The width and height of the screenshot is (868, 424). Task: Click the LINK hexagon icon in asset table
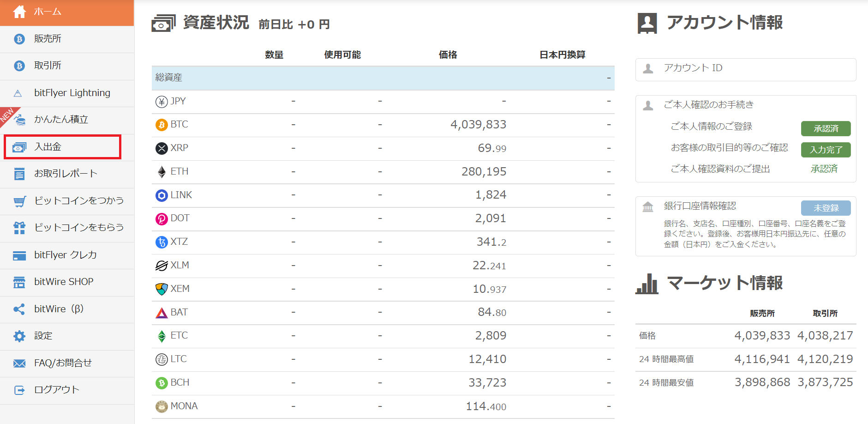pyautogui.click(x=162, y=195)
